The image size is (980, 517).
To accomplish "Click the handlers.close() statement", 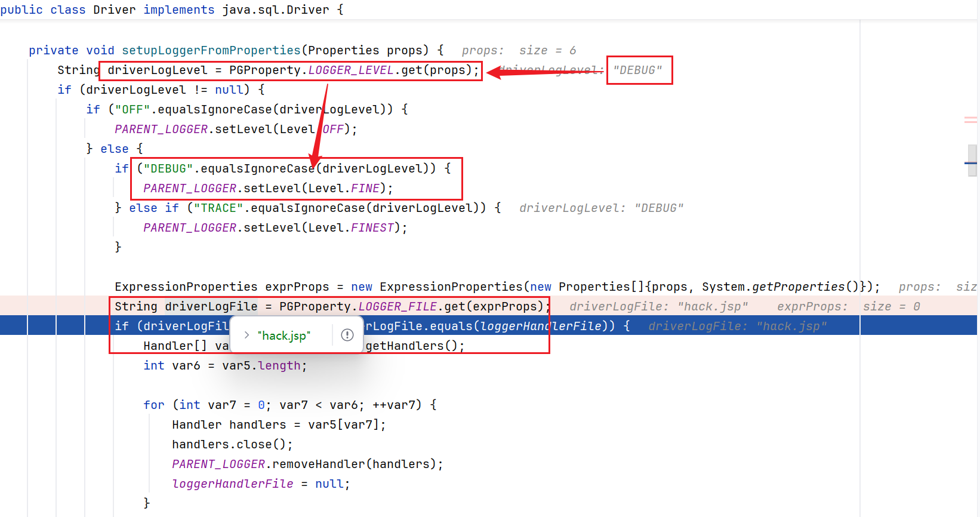I will click(232, 444).
